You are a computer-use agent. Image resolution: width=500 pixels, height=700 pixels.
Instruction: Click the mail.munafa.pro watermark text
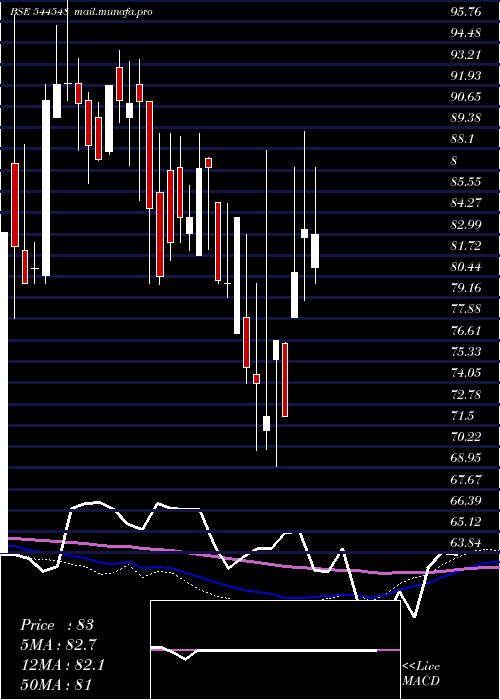click(x=113, y=12)
